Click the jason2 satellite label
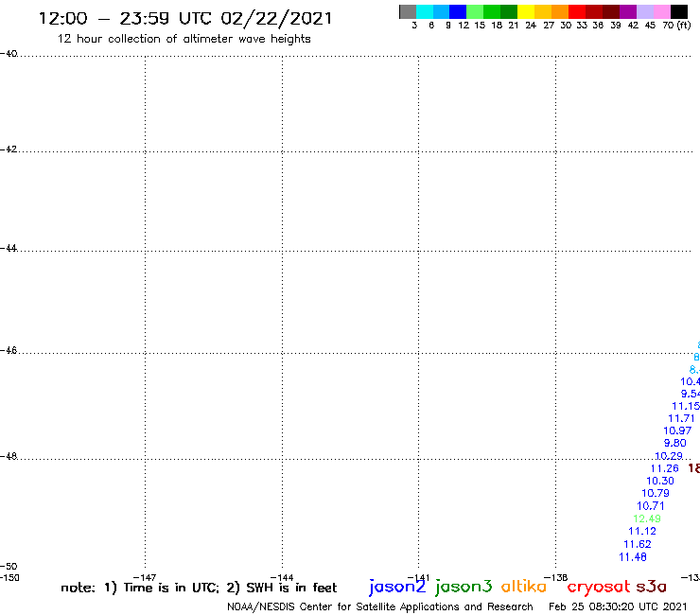The image size is (700, 615). coord(397,587)
